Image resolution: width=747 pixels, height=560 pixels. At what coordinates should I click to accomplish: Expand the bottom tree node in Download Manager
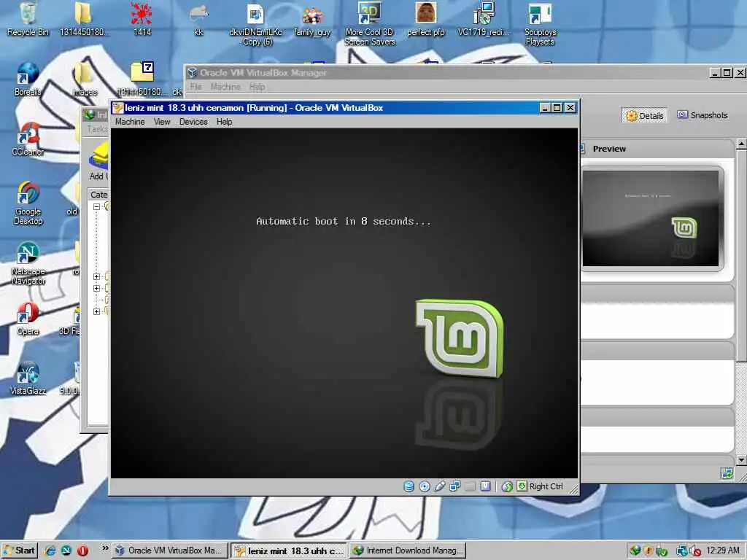coord(96,311)
